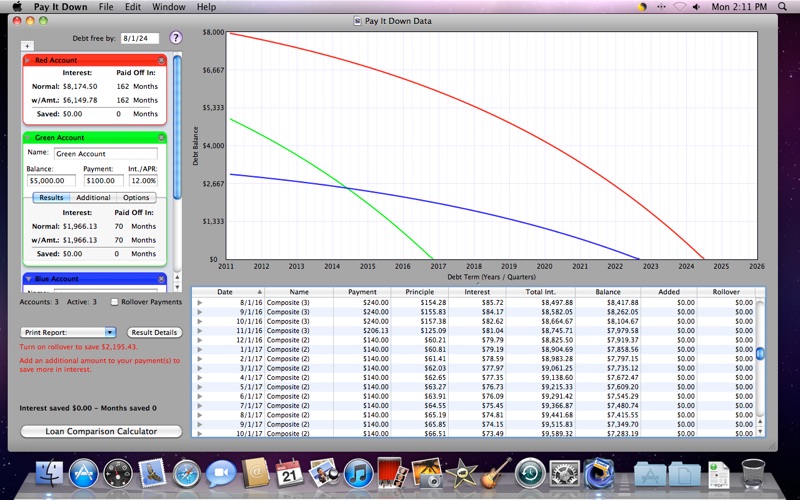Viewport: 800px width, 500px height.
Task: Open Safari from the dock
Action: tap(187, 473)
